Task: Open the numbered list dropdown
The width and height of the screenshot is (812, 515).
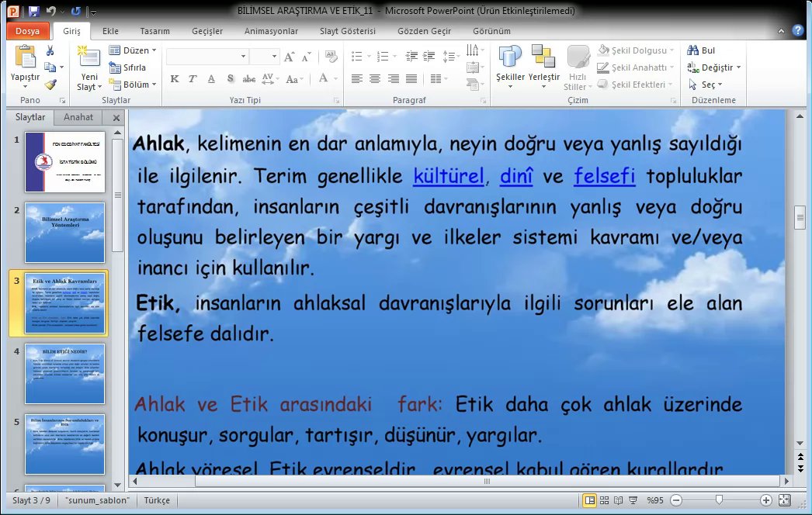Action: (394, 56)
